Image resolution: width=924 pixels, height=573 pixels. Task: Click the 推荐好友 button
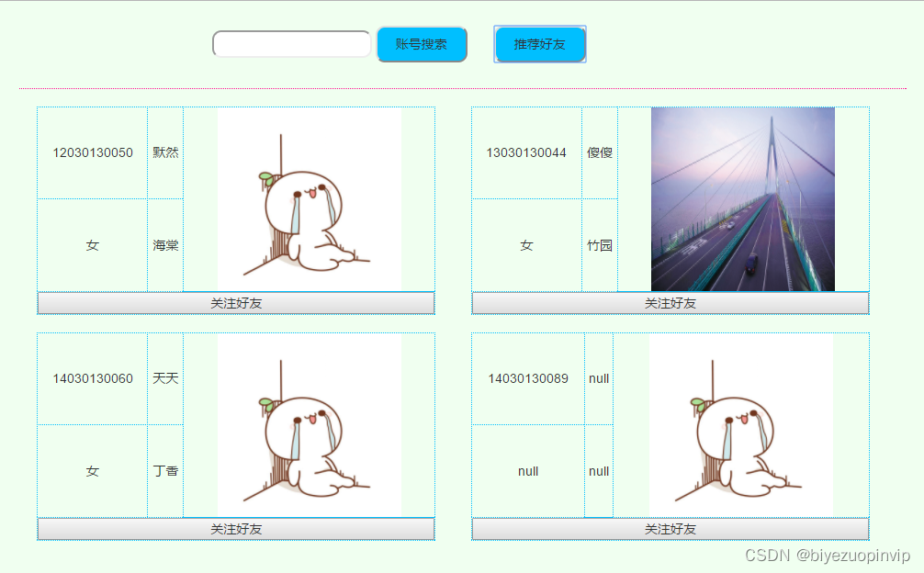(539, 43)
